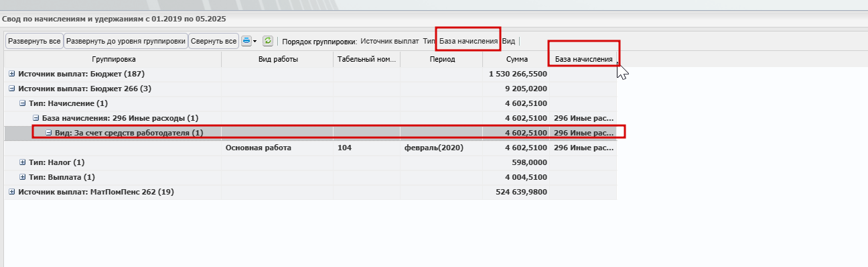Viewport: 868px width, 267px height.
Task: Select row label 'Тип: Начисление (1)'
Action: [68, 103]
